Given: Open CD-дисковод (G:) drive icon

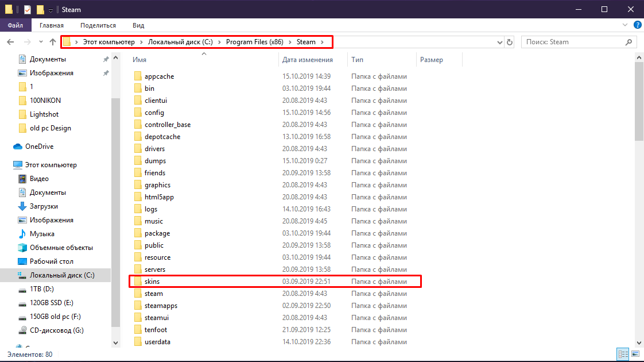Looking at the screenshot, I should point(22,330).
